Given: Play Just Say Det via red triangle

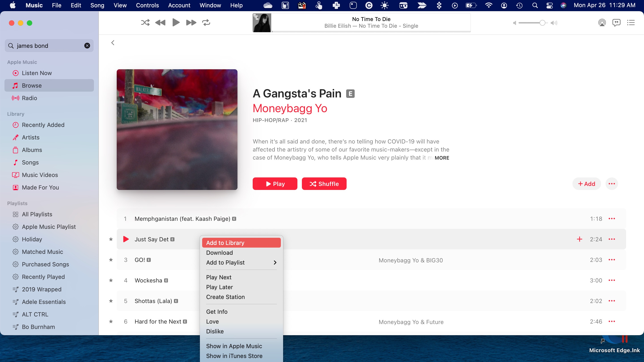Looking at the screenshot, I should 126,239.
